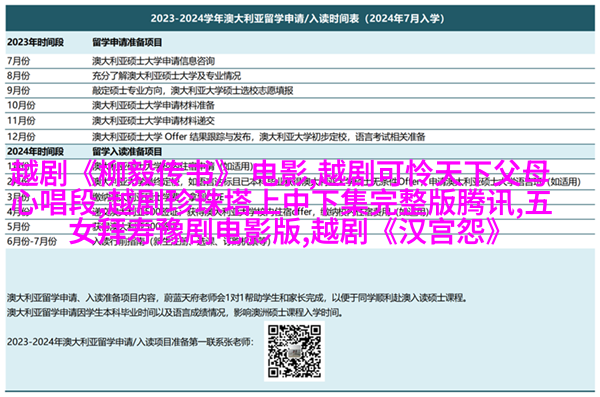Click the '留学入读准备项目' header cell

127,152
